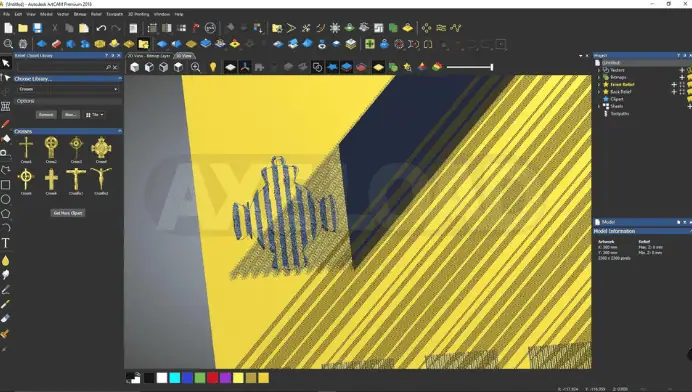Open the Vector menu
692x392 pixels.
63,14
